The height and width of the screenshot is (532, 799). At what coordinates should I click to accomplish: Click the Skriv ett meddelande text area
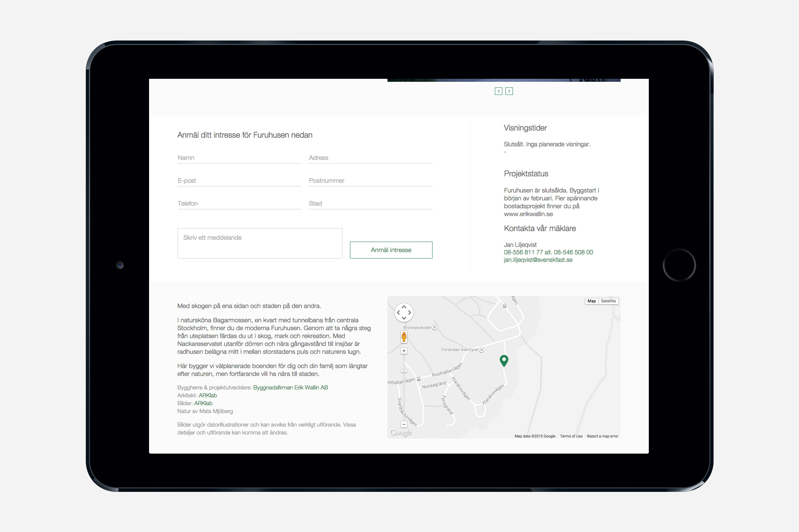coord(260,243)
